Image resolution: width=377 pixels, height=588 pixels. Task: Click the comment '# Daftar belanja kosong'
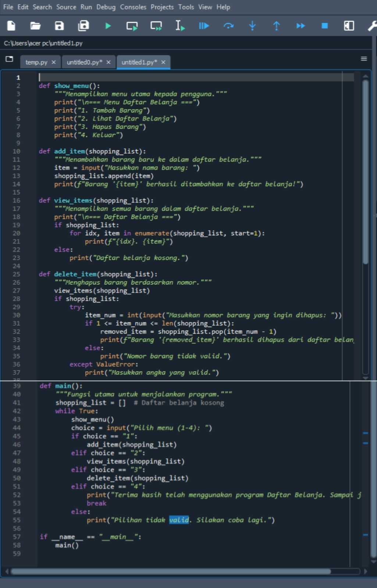coord(179,403)
